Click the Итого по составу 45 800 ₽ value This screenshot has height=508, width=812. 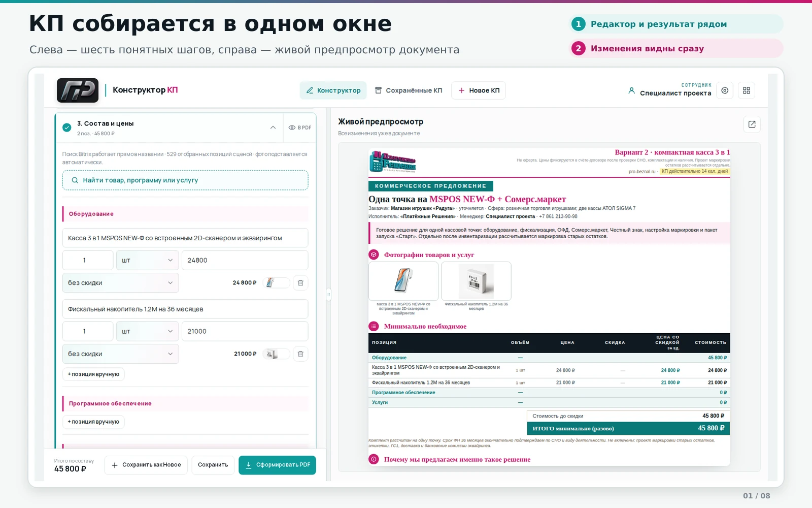70,469
